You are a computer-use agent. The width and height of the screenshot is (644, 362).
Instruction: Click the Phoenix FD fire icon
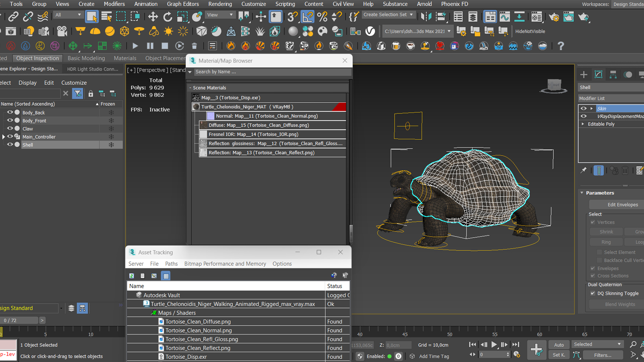pyautogui.click(x=230, y=46)
